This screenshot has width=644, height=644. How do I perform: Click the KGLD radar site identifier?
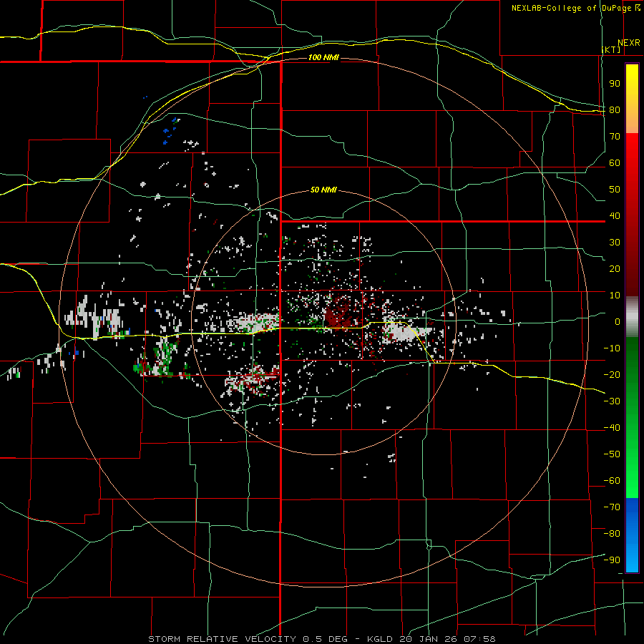click(x=379, y=639)
